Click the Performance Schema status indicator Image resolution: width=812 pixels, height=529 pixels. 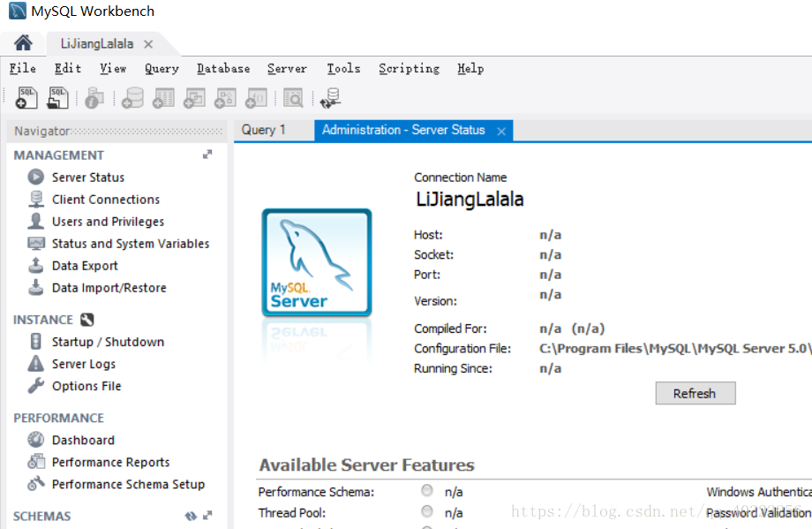pos(427,490)
